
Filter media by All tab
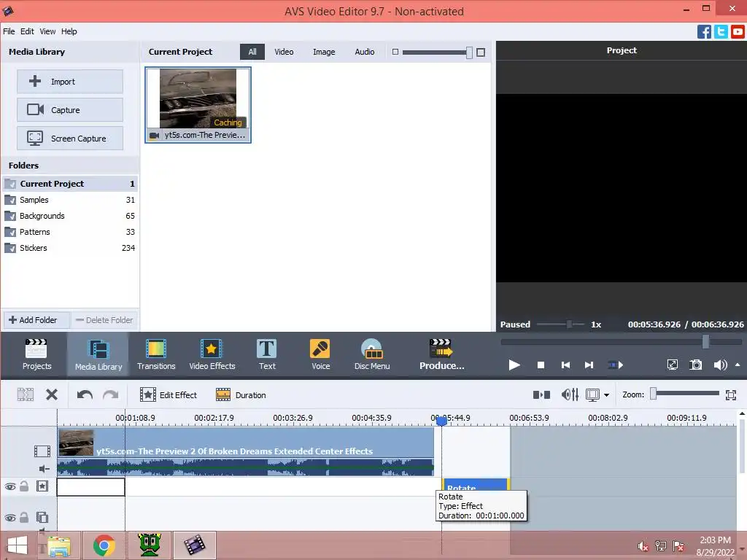[252, 52]
